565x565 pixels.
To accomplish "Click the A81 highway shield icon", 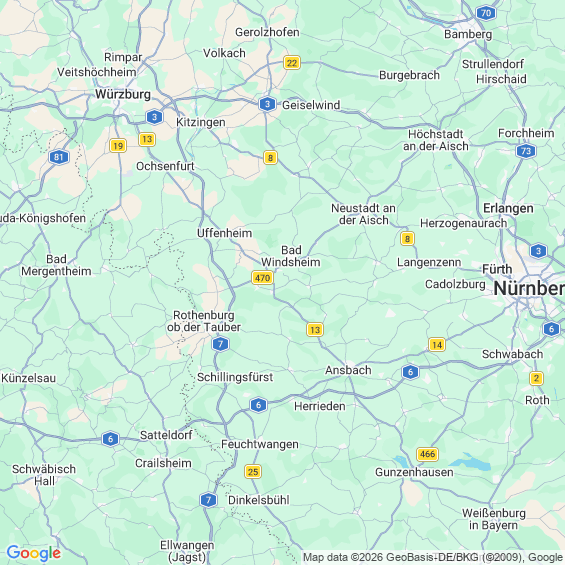I will (x=59, y=157).
